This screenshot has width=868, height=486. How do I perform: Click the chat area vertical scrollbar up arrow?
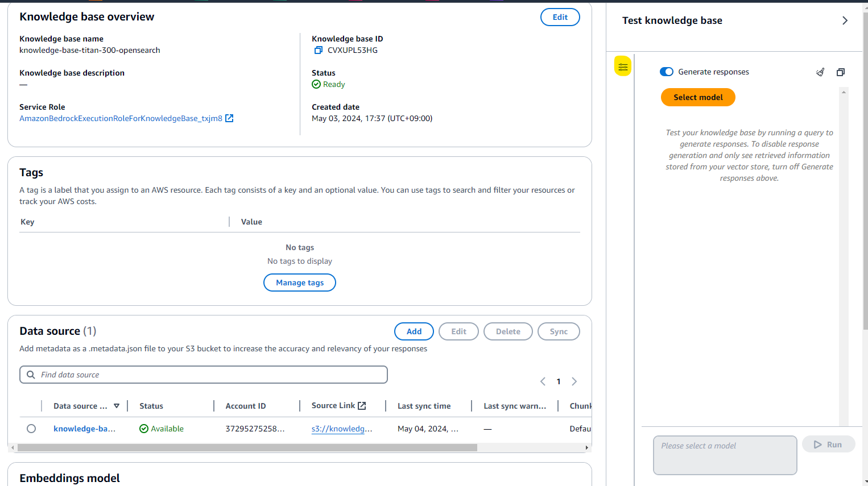844,92
